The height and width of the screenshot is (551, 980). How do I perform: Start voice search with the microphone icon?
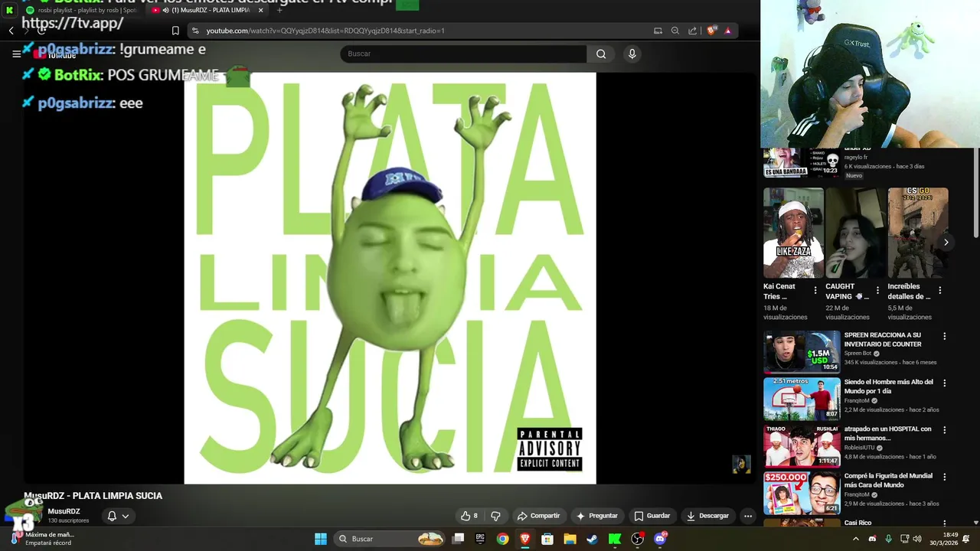pos(632,54)
